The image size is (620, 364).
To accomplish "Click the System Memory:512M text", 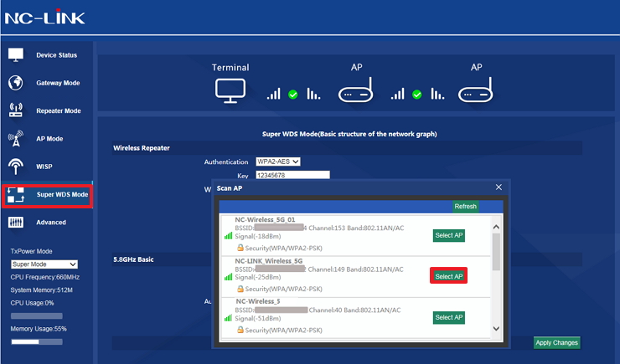I will pyautogui.click(x=42, y=290).
